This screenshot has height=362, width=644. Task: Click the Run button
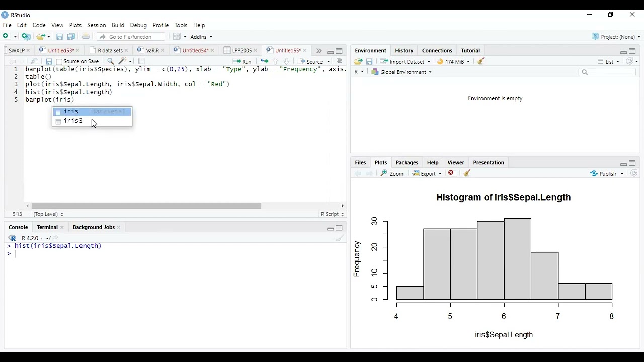pos(243,61)
